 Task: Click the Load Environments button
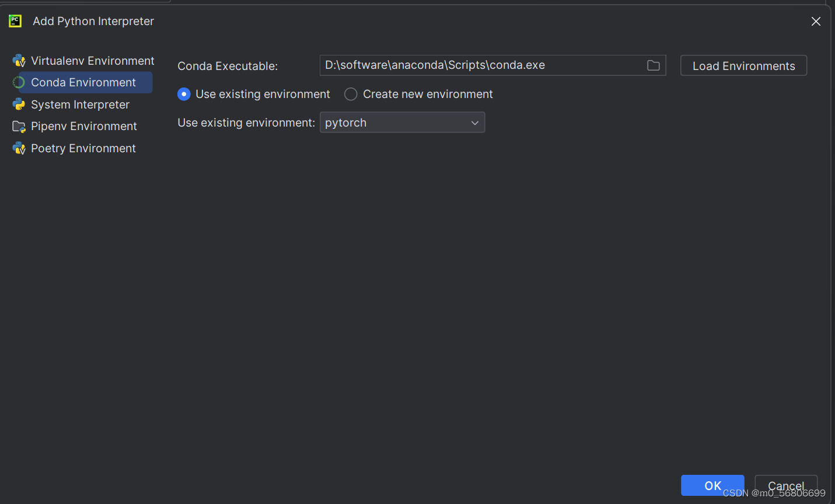[x=743, y=65]
